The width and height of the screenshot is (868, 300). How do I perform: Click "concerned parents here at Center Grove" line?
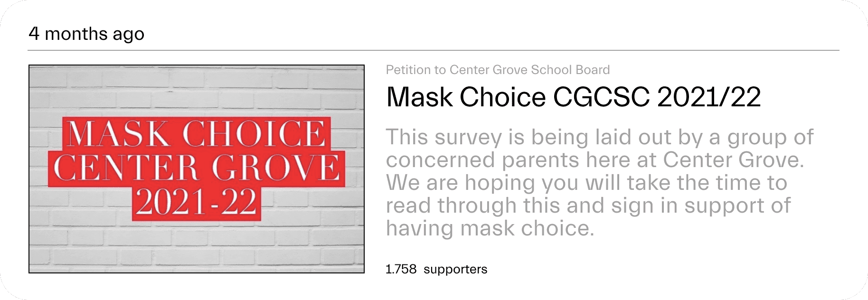tap(594, 160)
